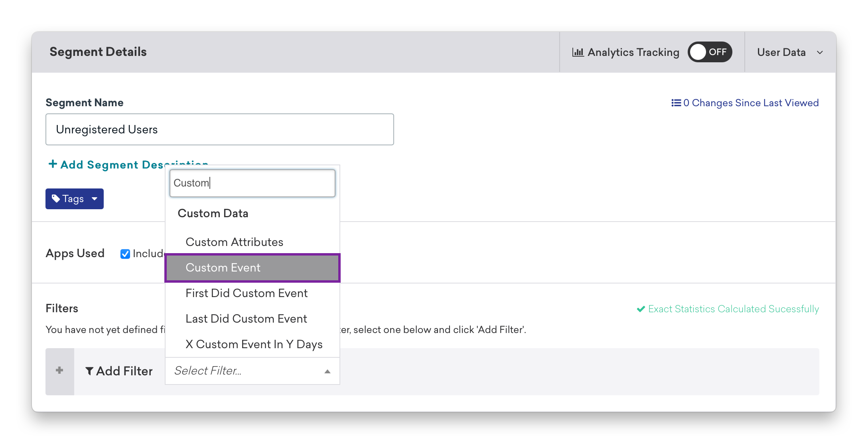Click Exact Statistics Calculated Sucessfully status text
868x444 pixels.
pyautogui.click(x=734, y=309)
